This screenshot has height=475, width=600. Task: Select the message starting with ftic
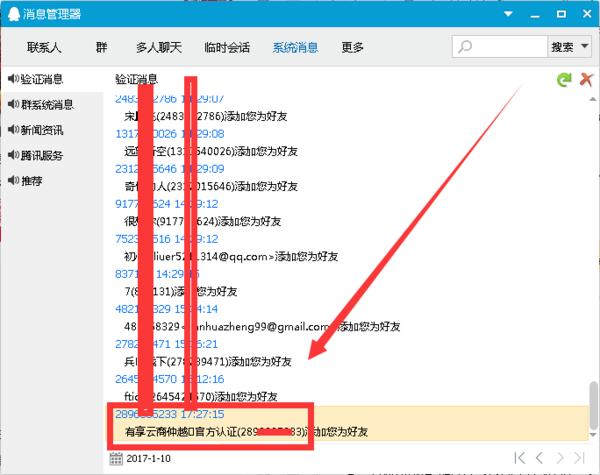(x=201, y=397)
